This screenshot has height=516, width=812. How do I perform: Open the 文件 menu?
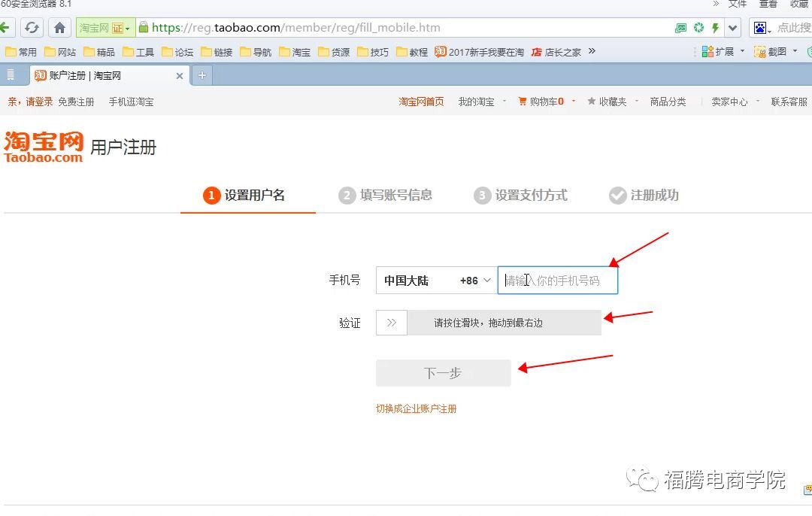tap(738, 4)
